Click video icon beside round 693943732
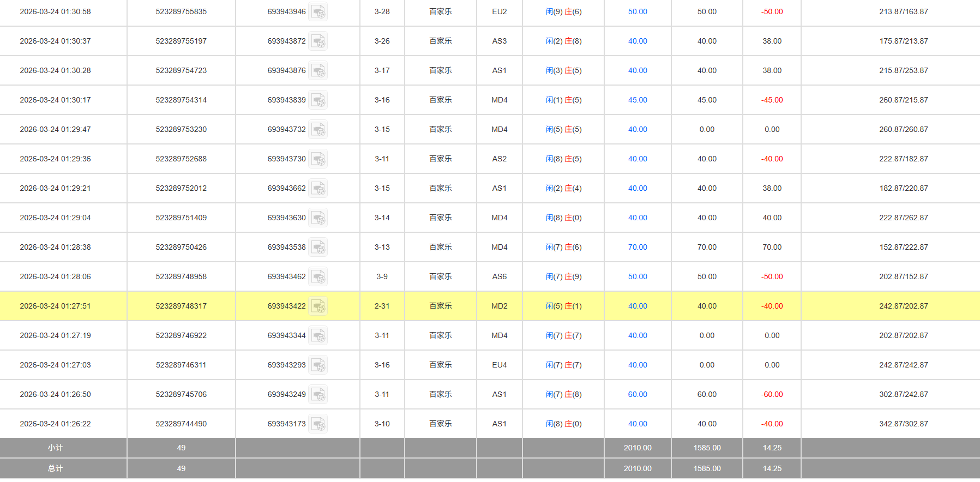 click(x=318, y=130)
